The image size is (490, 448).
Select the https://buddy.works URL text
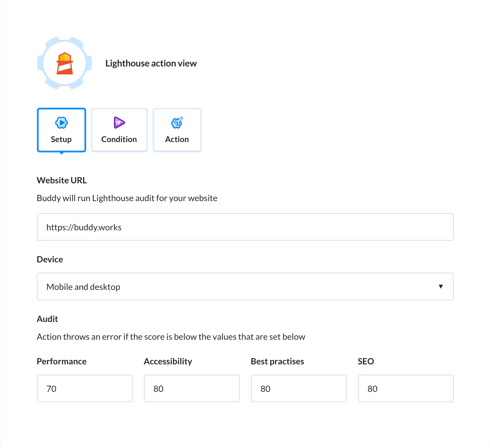point(84,227)
